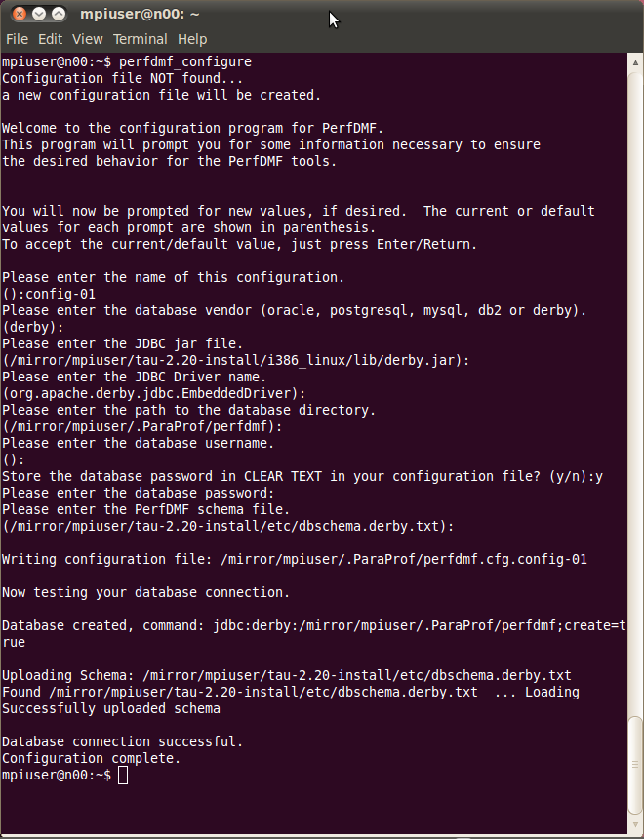Close the terminal window

pos(20,14)
